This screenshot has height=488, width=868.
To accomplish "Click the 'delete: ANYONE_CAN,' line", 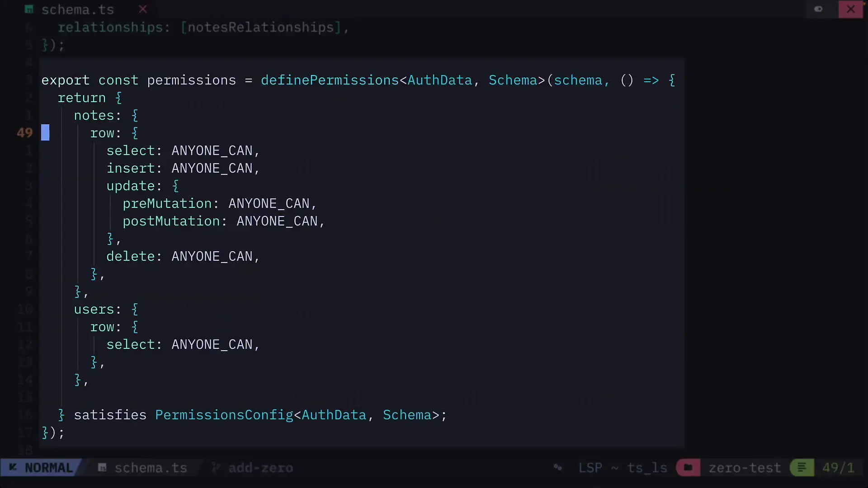I will tap(183, 257).
